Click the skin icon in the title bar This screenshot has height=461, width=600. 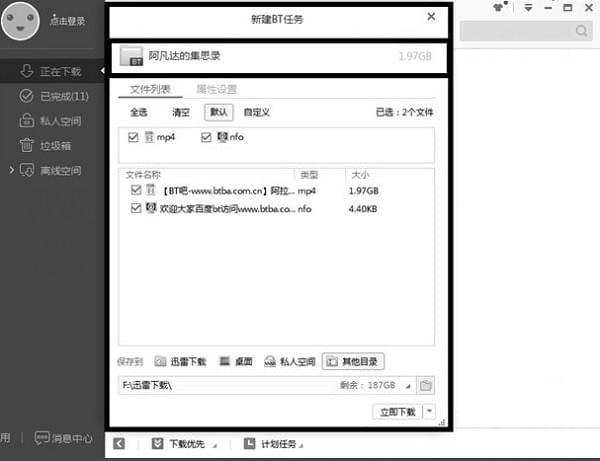(499, 7)
